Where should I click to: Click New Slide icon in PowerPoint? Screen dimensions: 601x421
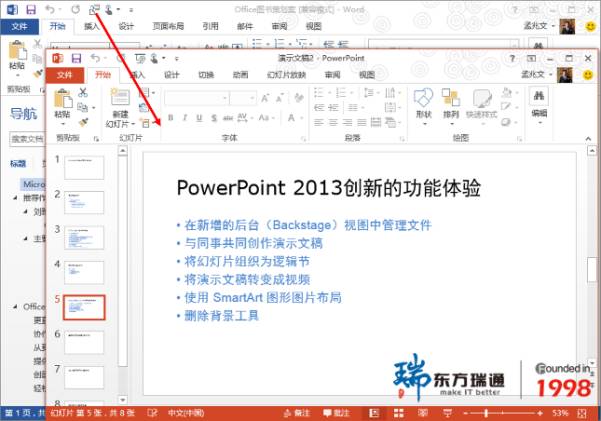pyautogui.click(x=120, y=97)
